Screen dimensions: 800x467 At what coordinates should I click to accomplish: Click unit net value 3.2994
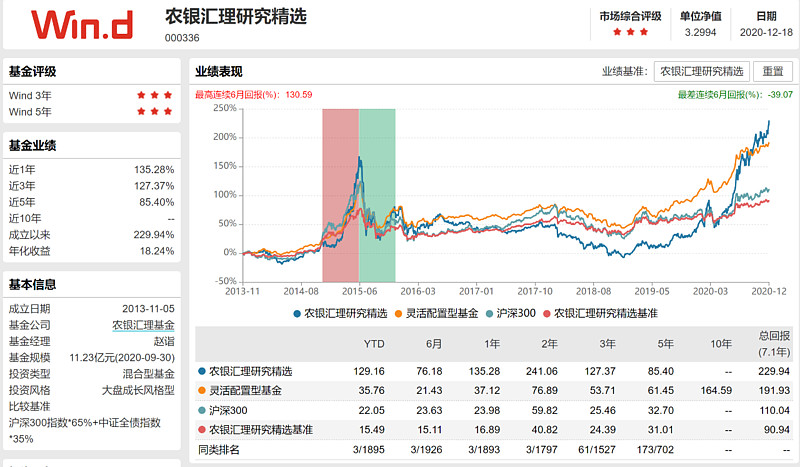(x=701, y=32)
